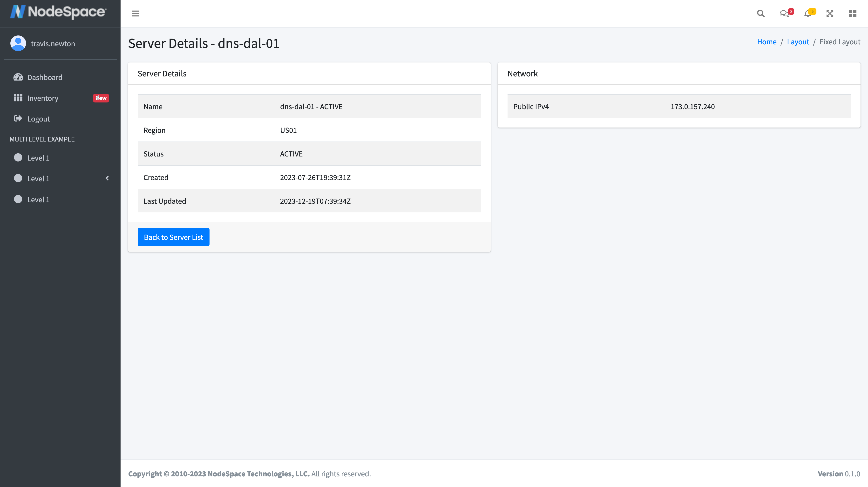
Task: Select the third Level 1 menu item
Action: click(x=60, y=200)
